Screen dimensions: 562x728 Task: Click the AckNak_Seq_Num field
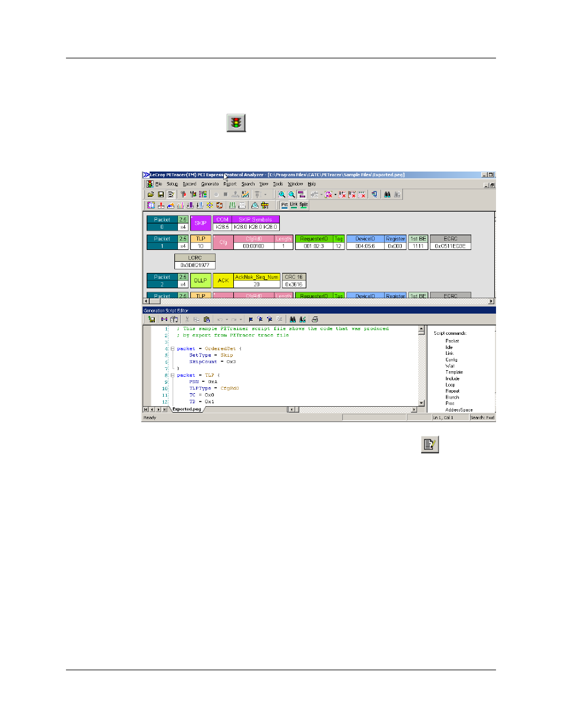click(257, 281)
